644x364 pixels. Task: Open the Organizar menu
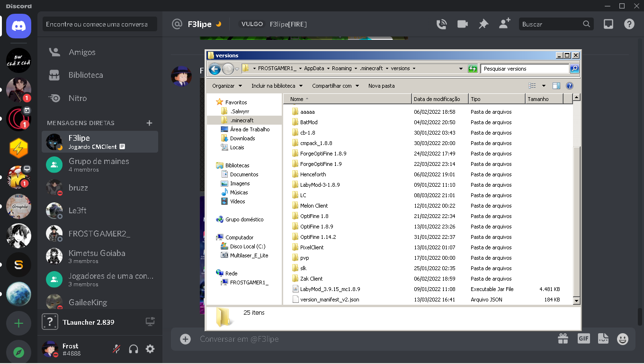tap(227, 86)
